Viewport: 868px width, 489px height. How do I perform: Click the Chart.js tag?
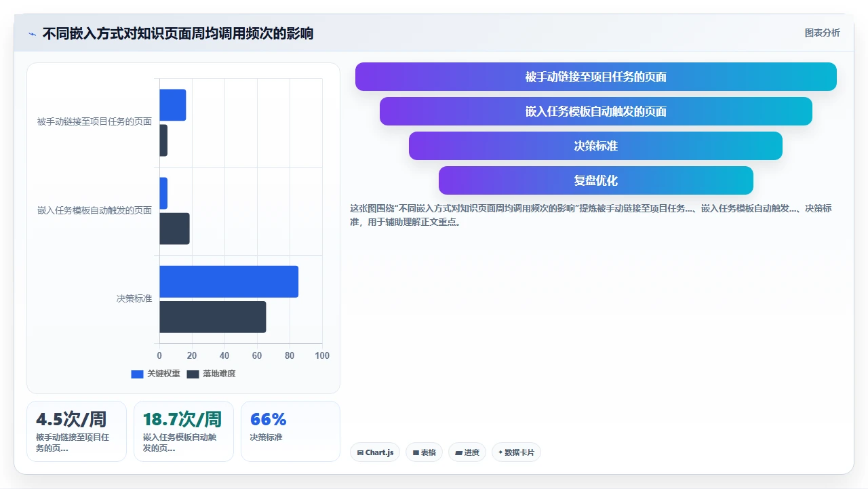point(375,452)
